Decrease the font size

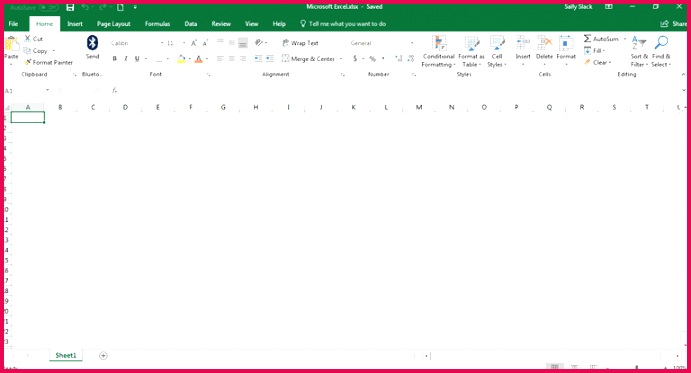coord(205,43)
